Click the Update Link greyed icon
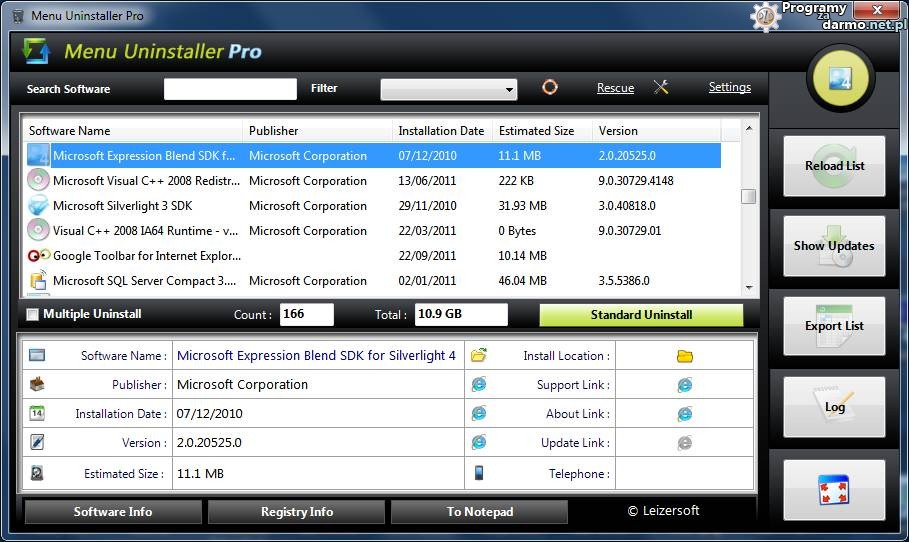 coord(684,443)
